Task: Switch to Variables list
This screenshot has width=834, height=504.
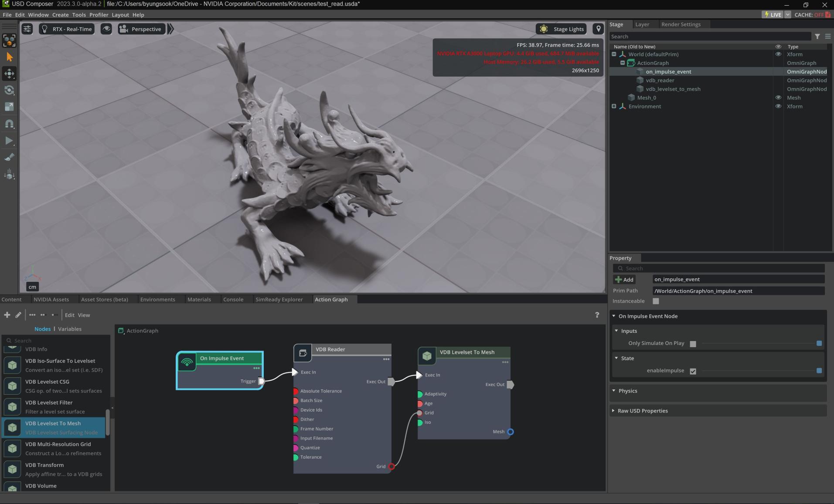Action: point(70,329)
